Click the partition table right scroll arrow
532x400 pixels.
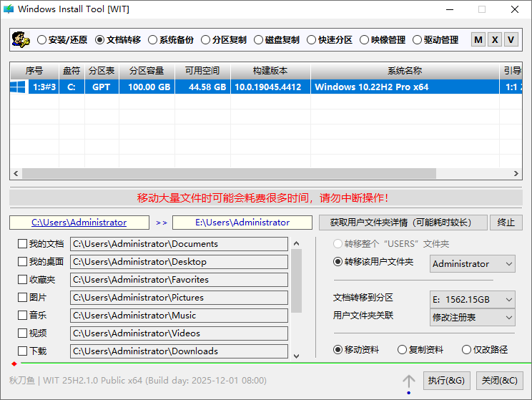(x=516, y=173)
